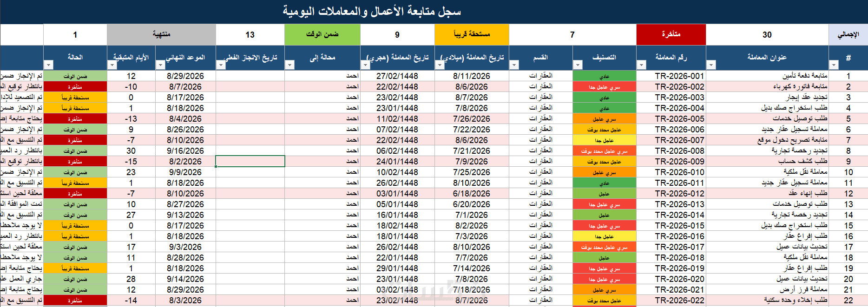Select the yellow مستحقة قريباً summary cell
The image size is (868, 307).
[x=472, y=34]
